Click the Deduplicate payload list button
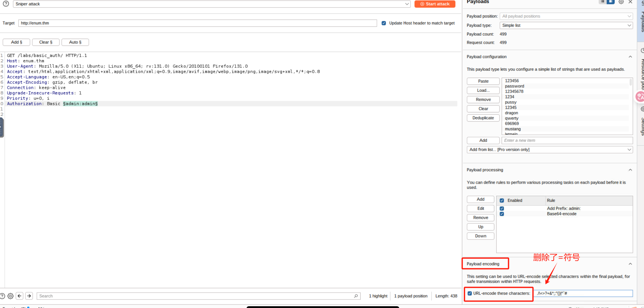644x308 pixels. point(483,118)
